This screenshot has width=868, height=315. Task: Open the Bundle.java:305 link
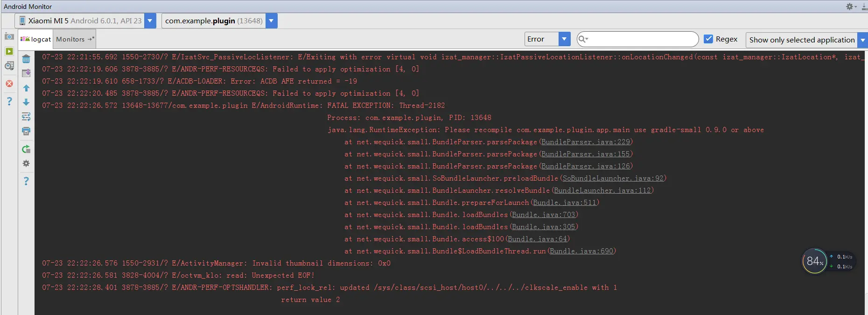click(544, 227)
